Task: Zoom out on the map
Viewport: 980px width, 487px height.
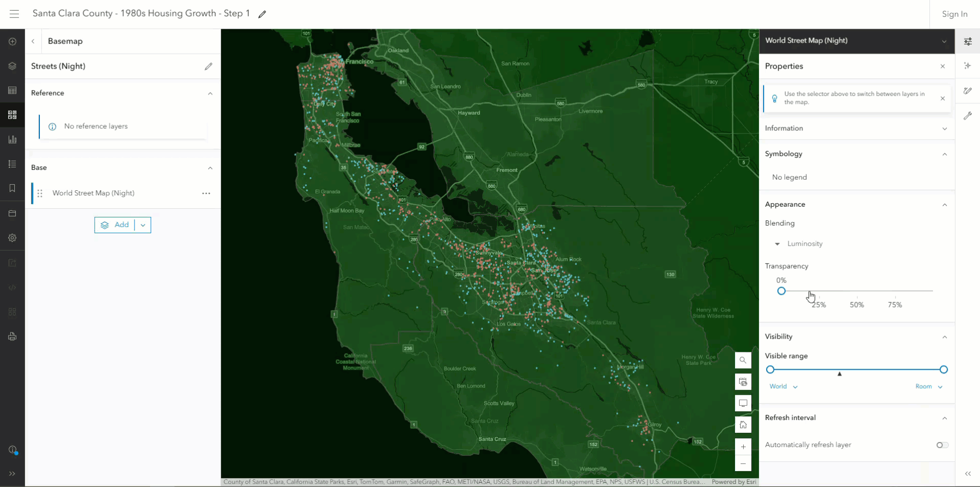Action: [x=743, y=463]
